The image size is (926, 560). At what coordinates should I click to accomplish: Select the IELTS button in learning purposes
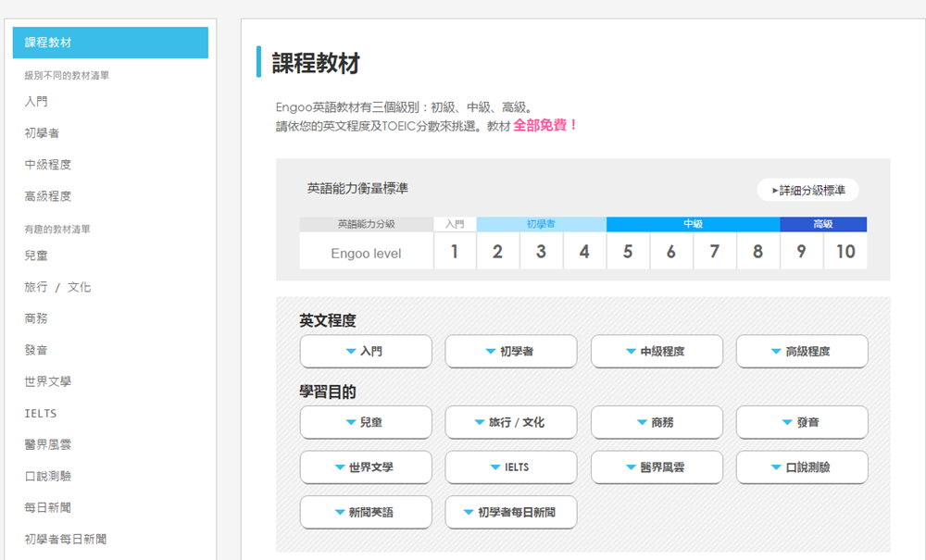coord(511,467)
